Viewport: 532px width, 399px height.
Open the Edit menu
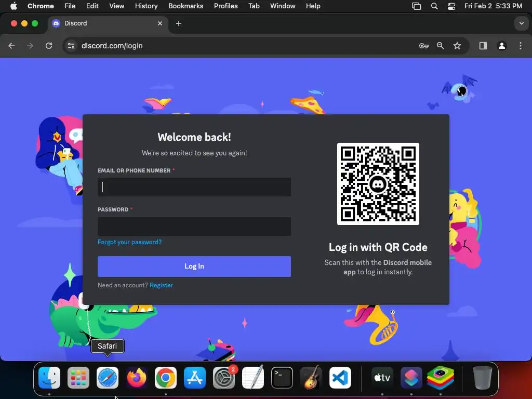point(92,6)
